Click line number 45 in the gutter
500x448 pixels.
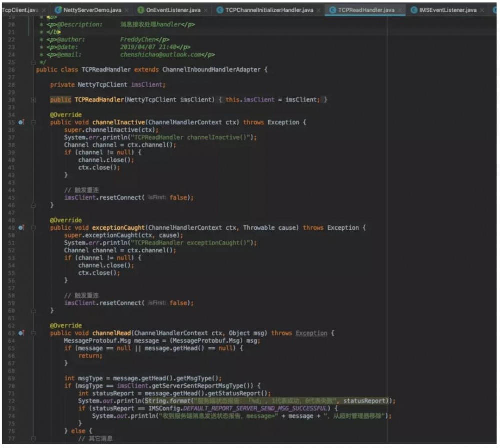tap(12, 197)
